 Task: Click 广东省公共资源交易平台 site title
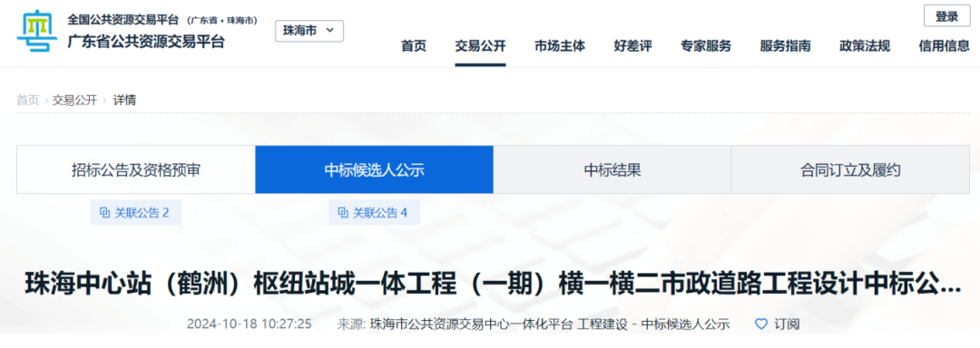[145, 42]
